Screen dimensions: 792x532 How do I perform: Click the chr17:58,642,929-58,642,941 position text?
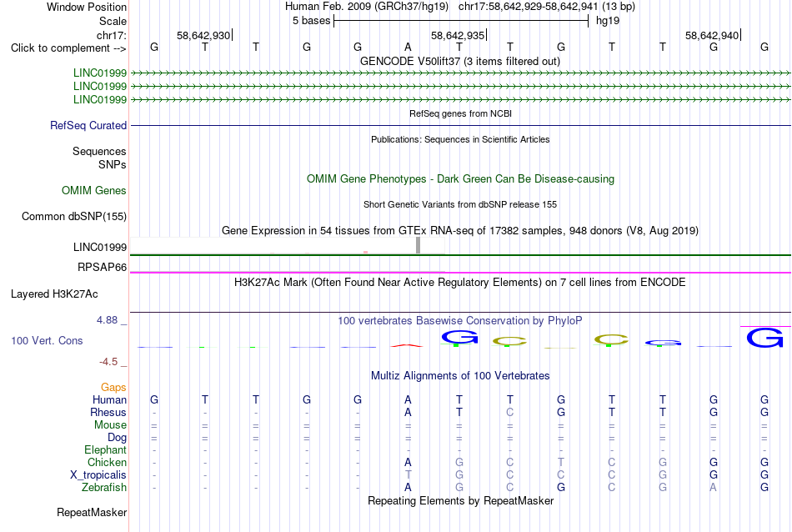pos(547,7)
